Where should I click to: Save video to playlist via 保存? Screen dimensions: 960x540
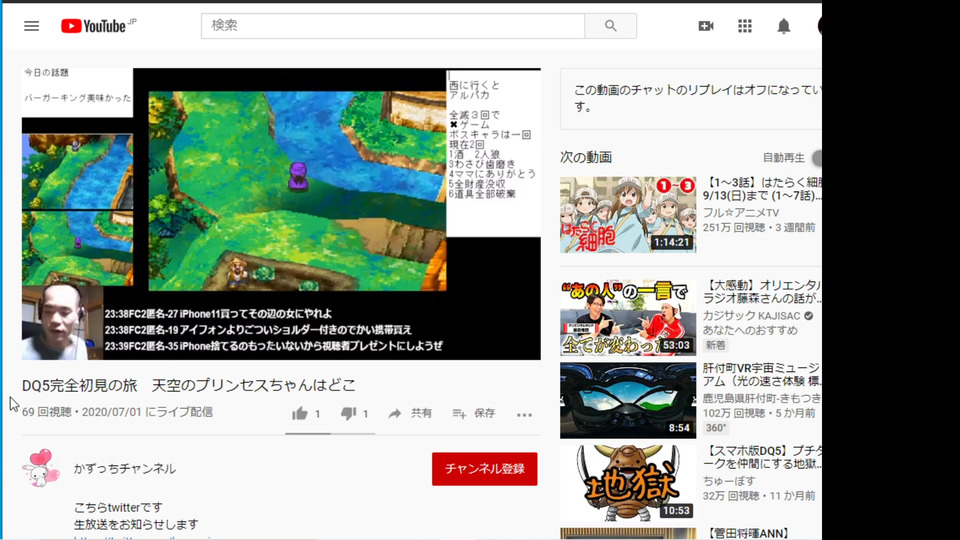click(473, 414)
